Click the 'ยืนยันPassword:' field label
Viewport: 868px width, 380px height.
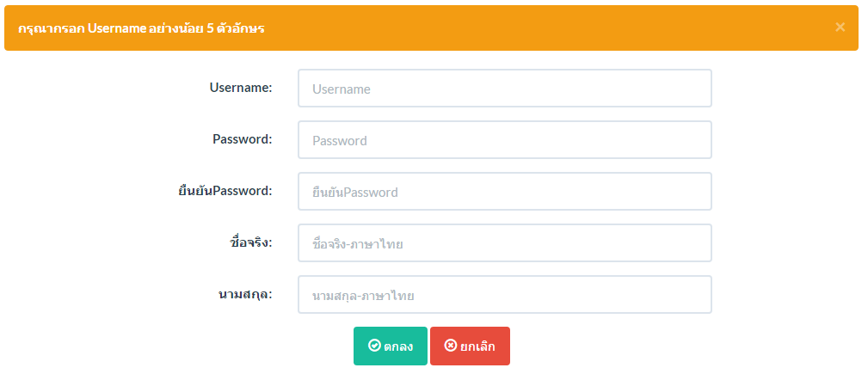tap(222, 191)
